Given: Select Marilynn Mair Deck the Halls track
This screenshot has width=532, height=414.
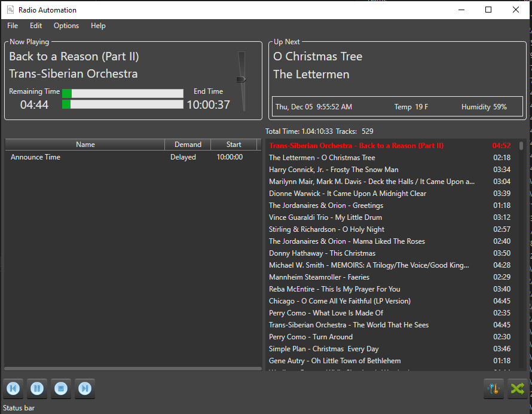Looking at the screenshot, I should [x=390, y=182].
